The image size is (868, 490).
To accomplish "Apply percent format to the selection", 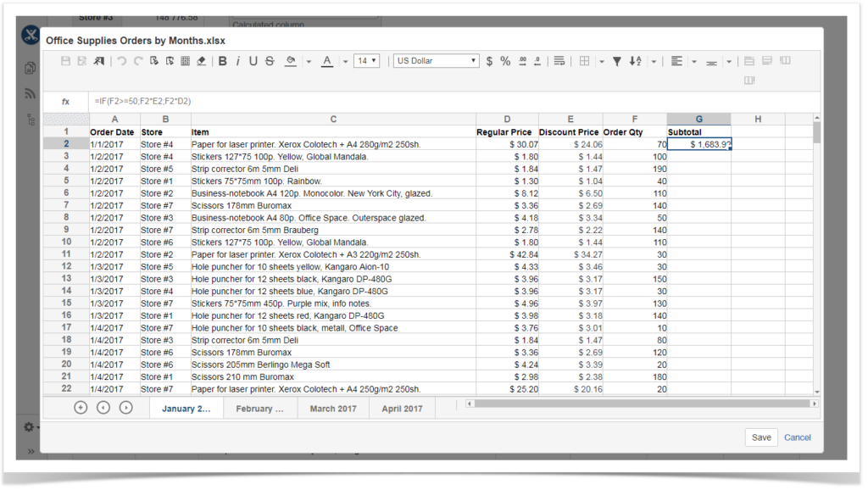I will tap(504, 60).
